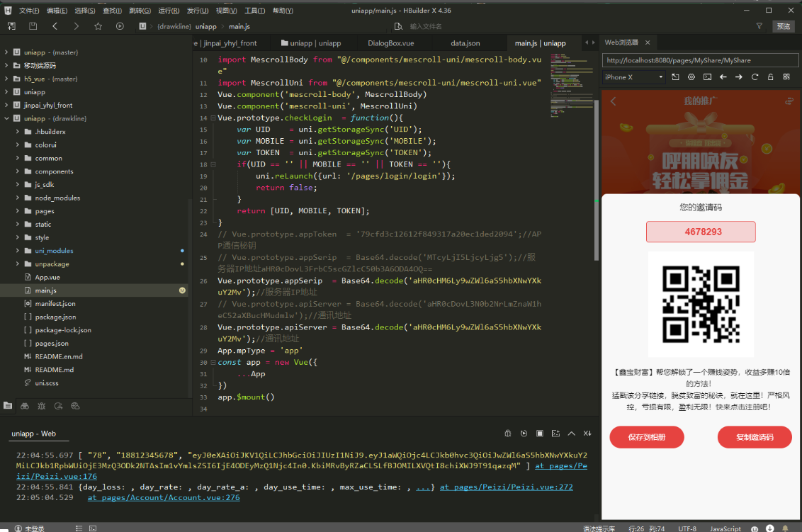This screenshot has width=802, height=532.
Task: Expand the 移动端源码 folder
Action: point(6,65)
